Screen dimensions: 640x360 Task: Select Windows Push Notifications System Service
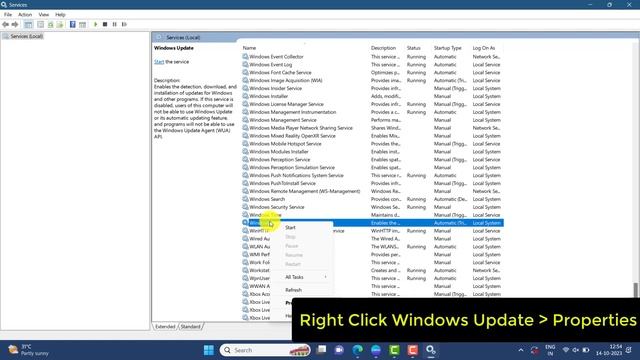point(296,175)
